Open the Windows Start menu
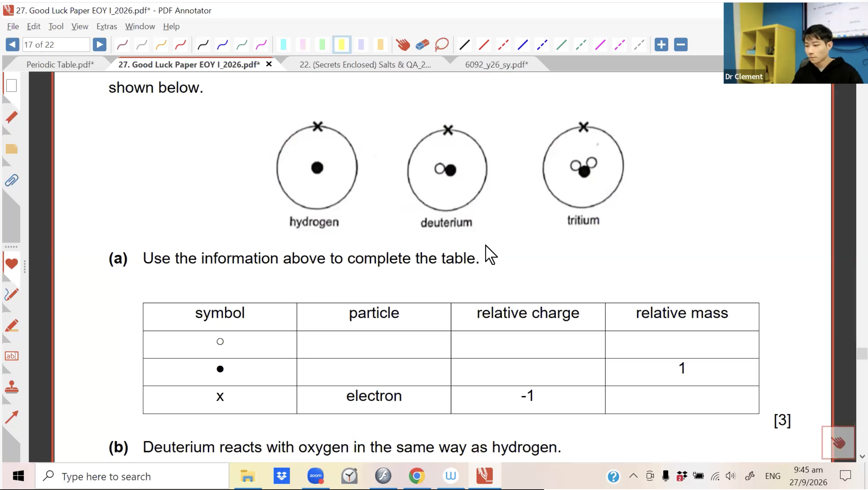Viewport: 868px width, 490px height. pyautogui.click(x=18, y=476)
